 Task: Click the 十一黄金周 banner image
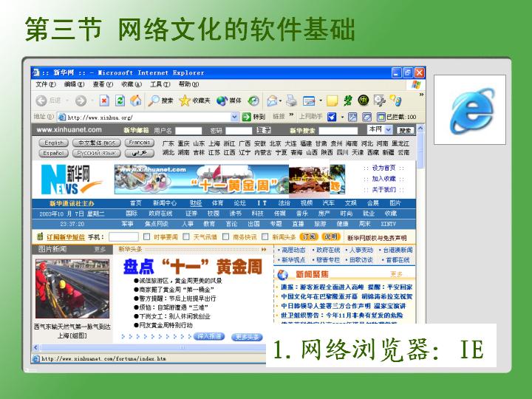click(x=230, y=179)
